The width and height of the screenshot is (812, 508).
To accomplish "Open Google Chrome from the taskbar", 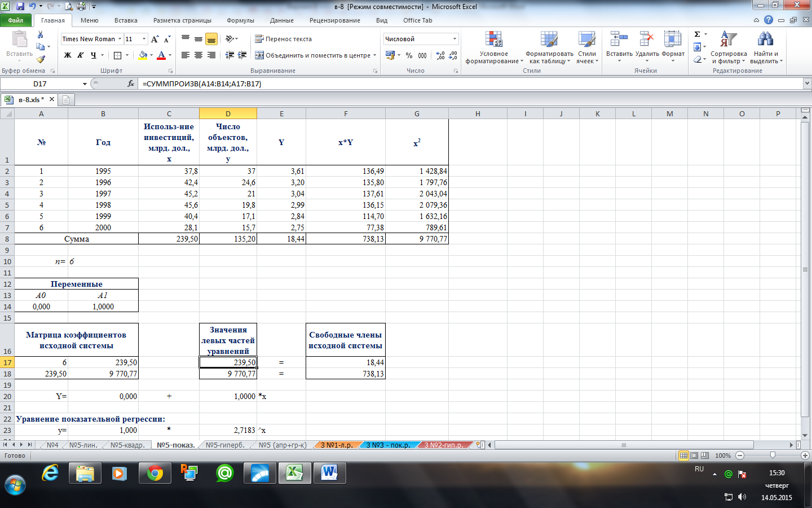I will 155,474.
